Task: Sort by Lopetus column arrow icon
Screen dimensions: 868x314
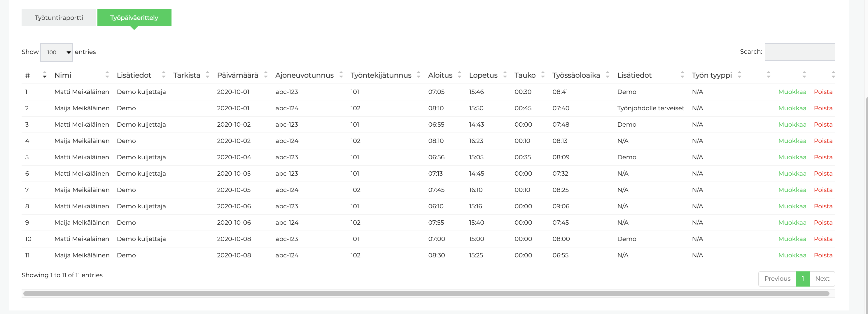Action: pos(504,75)
